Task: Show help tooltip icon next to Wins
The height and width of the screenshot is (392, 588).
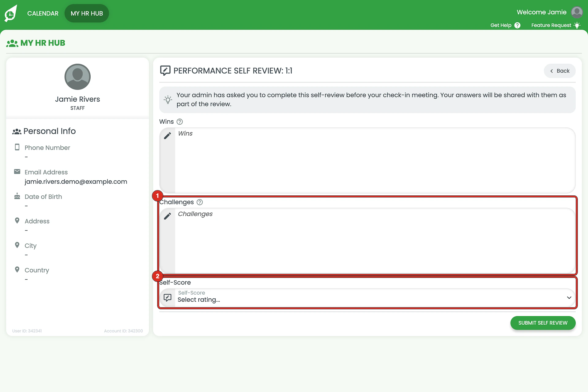Action: click(x=180, y=122)
